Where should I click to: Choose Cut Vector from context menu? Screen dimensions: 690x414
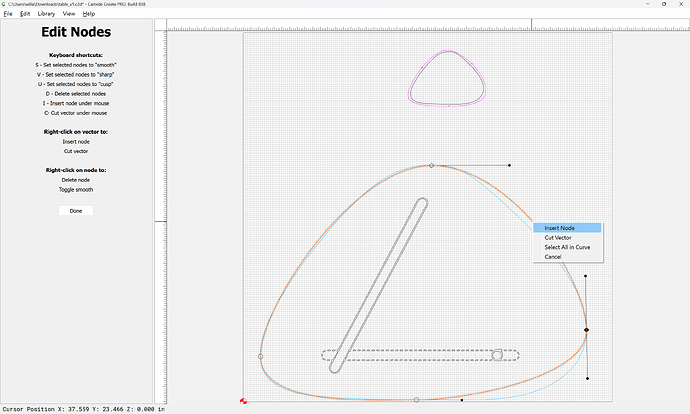click(558, 237)
